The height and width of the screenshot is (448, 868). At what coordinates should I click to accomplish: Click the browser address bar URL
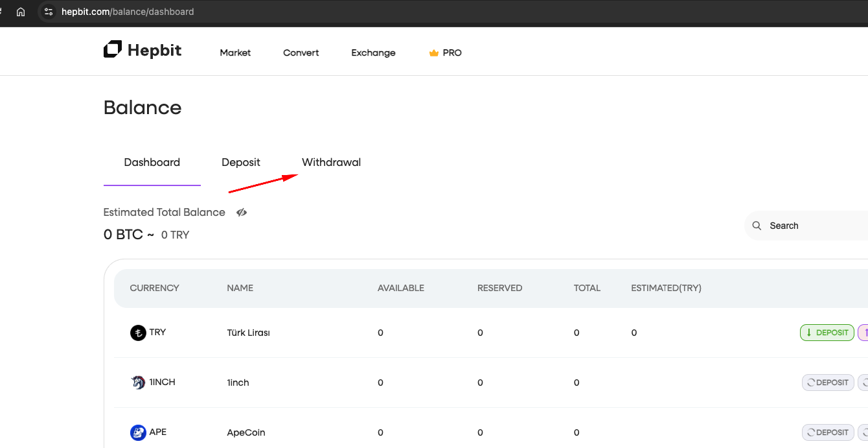coord(128,12)
